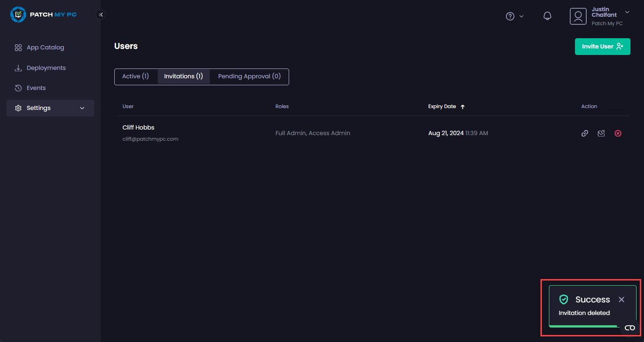The height and width of the screenshot is (342, 644).
Task: Click the Invite User button
Action: (x=602, y=47)
